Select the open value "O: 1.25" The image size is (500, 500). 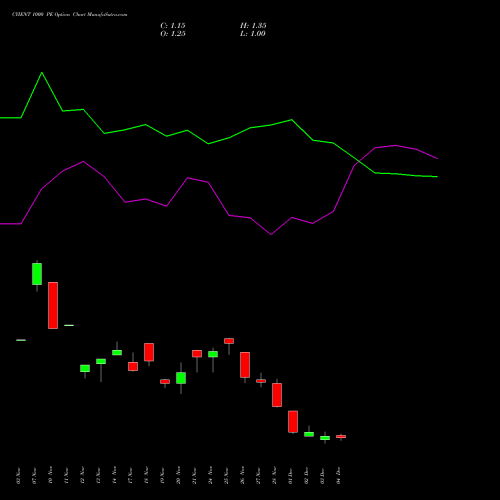[x=173, y=34]
